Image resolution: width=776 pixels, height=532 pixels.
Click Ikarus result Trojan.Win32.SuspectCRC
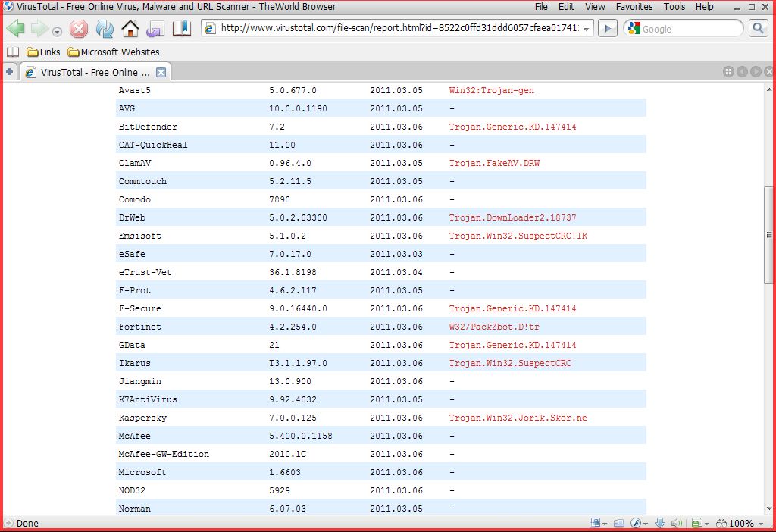click(510, 363)
